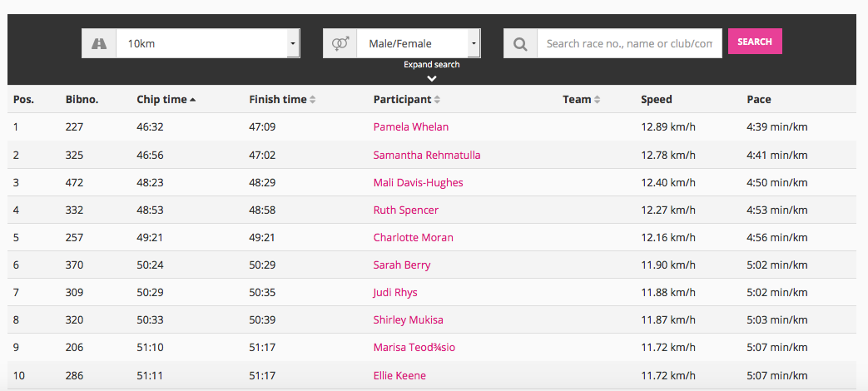Sort by Chip time arrow icon
868x391 pixels.
click(192, 100)
